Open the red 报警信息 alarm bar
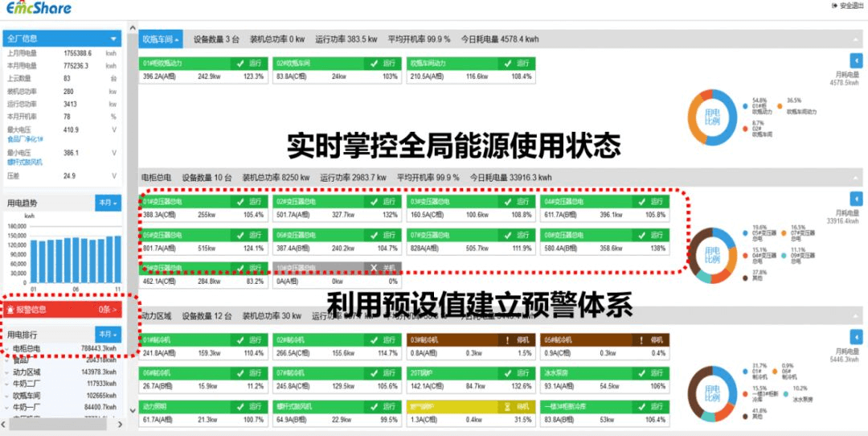This screenshot has height=436, width=868. click(62, 310)
